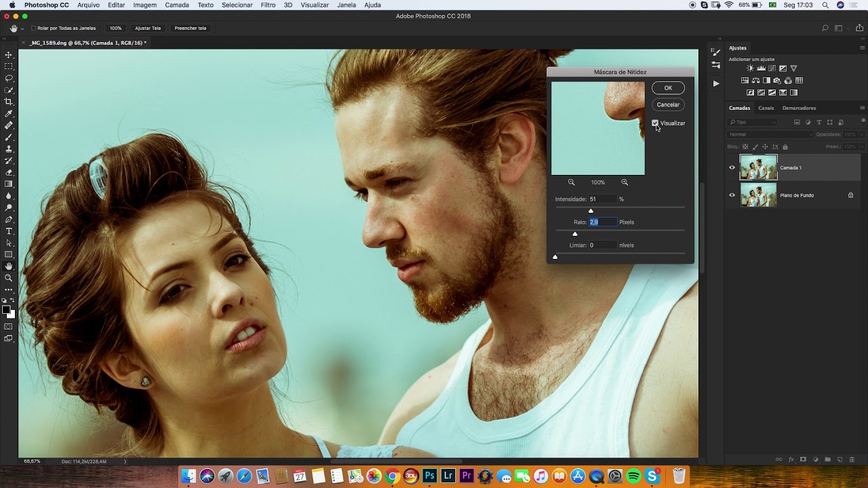Click the Raio slider handle
The image size is (868, 488).
click(575, 234)
